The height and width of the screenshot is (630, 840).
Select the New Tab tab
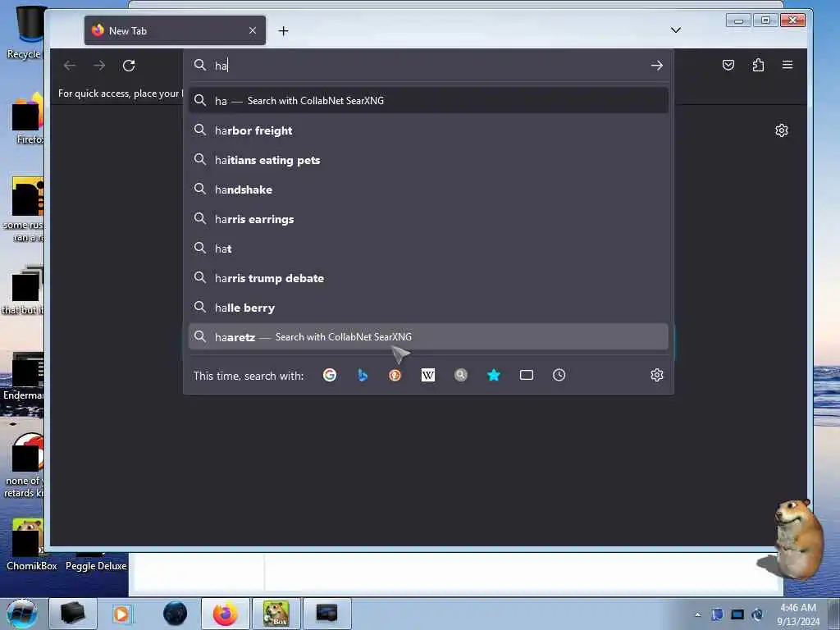point(175,30)
